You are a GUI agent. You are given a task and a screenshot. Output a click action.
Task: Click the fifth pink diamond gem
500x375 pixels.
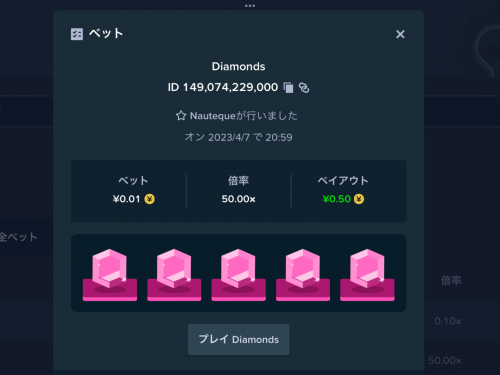(x=367, y=268)
